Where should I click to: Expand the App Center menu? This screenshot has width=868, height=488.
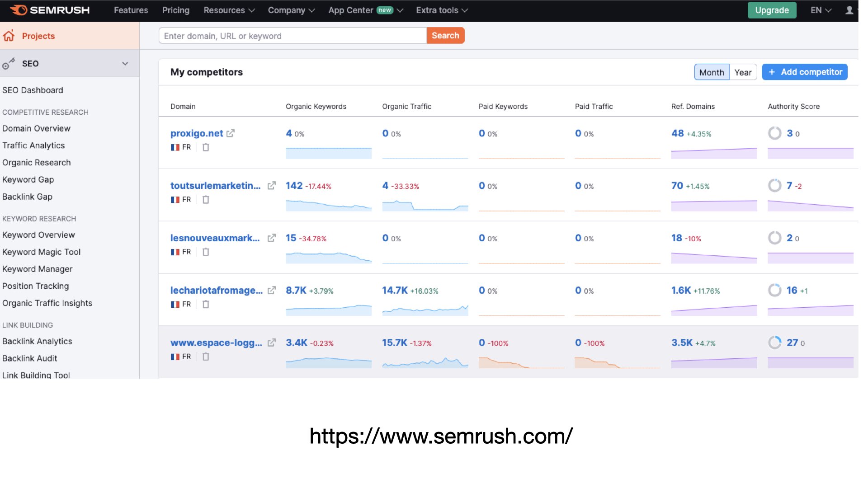[365, 10]
